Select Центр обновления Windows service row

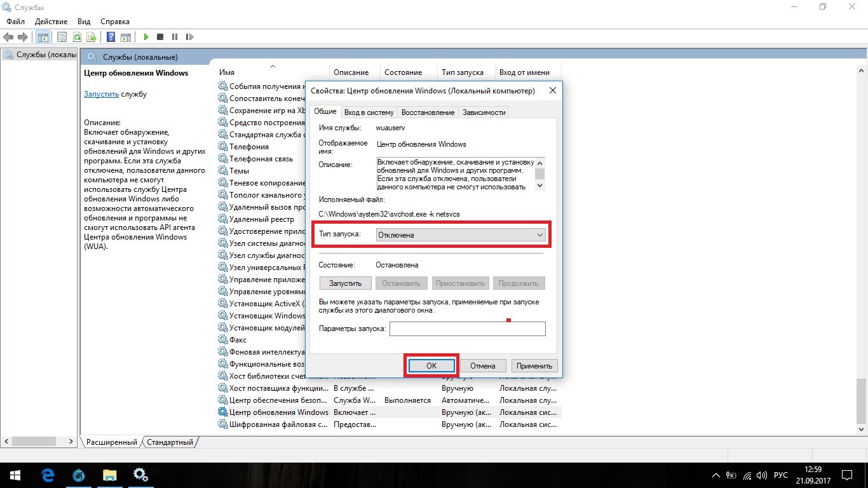389,412
